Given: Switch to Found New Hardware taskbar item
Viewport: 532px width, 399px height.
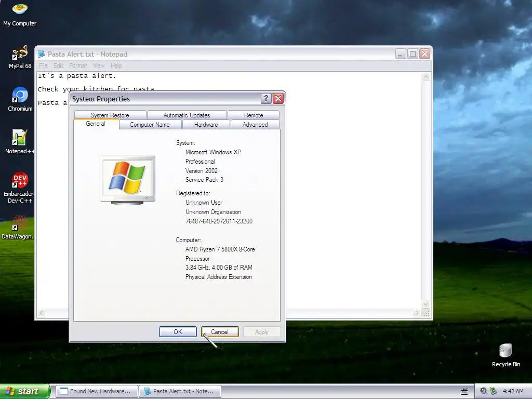Looking at the screenshot, I should pos(97,391).
